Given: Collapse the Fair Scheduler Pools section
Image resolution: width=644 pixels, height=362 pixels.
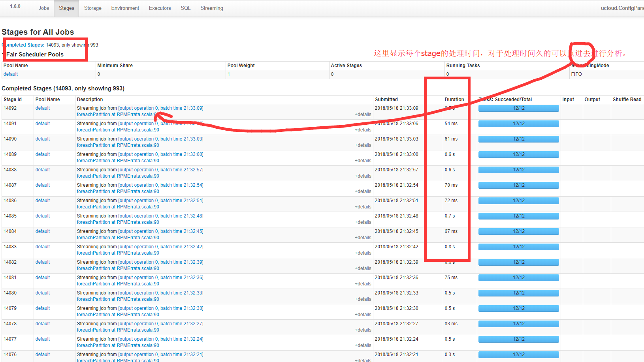Looking at the screenshot, I should click(x=35, y=54).
